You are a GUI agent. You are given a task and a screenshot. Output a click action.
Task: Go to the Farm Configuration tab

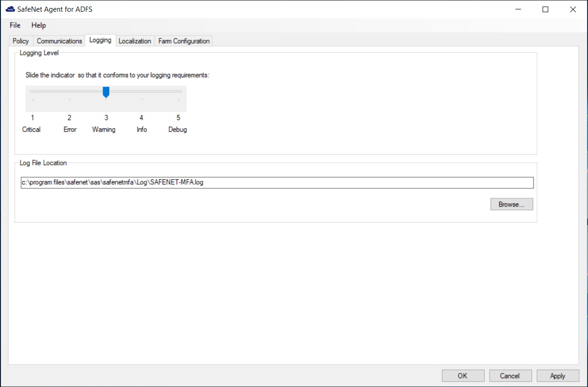184,41
